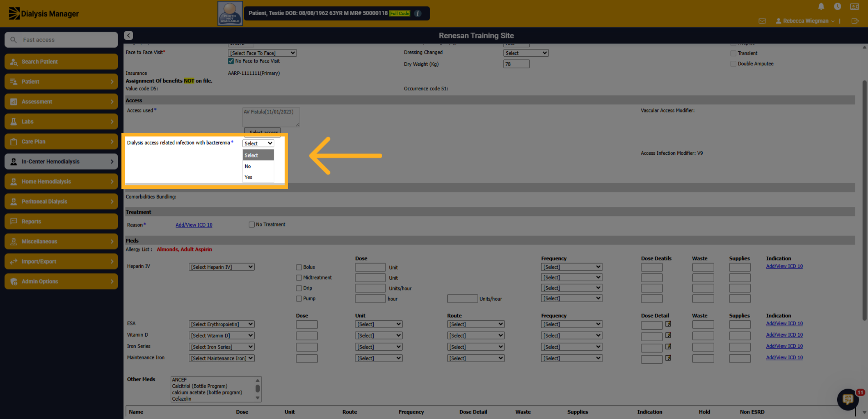Open Reports in sidebar
The width and height of the screenshot is (868, 419).
click(x=61, y=221)
